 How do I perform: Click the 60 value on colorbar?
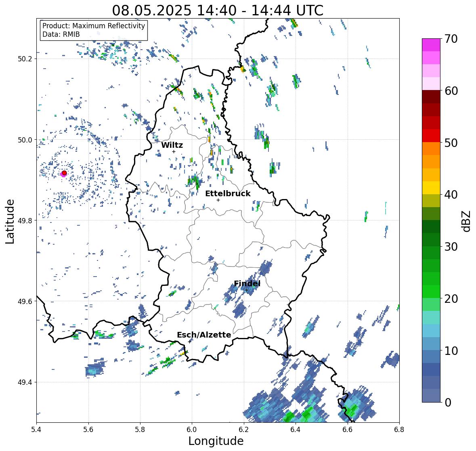click(x=451, y=91)
